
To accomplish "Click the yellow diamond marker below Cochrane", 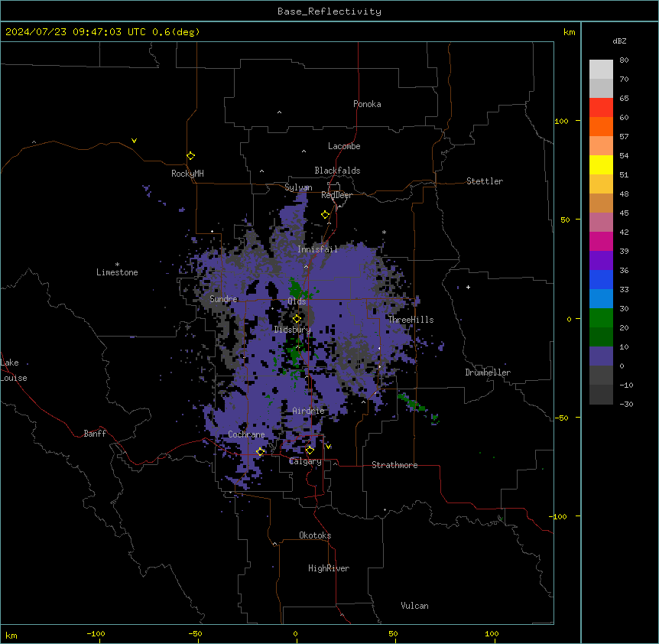I will pyautogui.click(x=260, y=452).
